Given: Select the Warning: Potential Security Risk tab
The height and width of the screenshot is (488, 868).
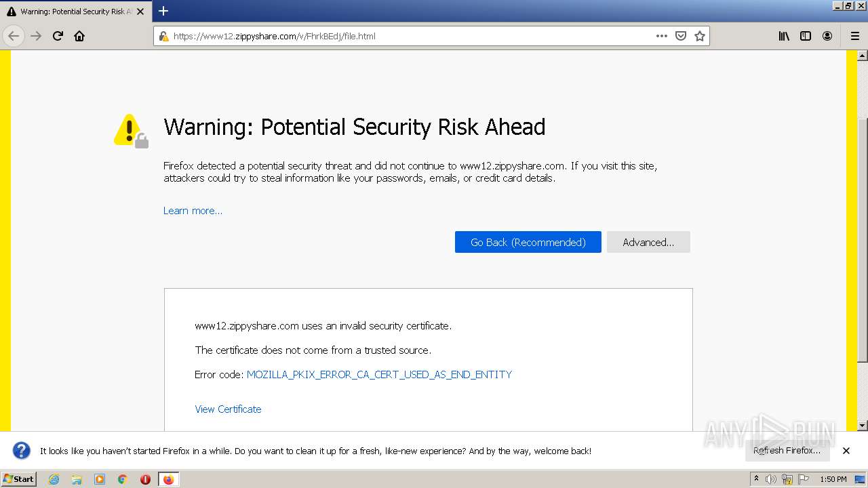Looking at the screenshot, I should [x=75, y=12].
